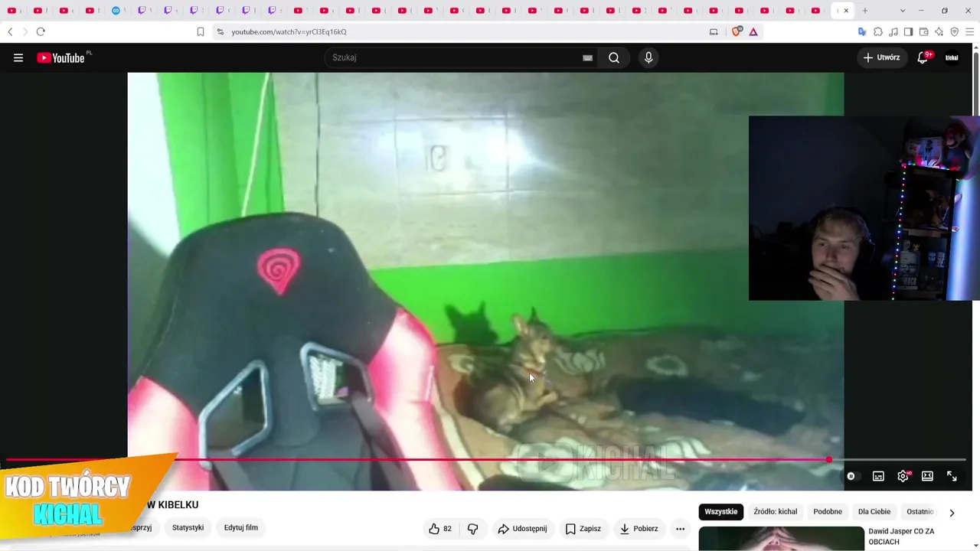Enter fullscreen video mode
This screenshot has width=980, height=551.
tap(952, 476)
